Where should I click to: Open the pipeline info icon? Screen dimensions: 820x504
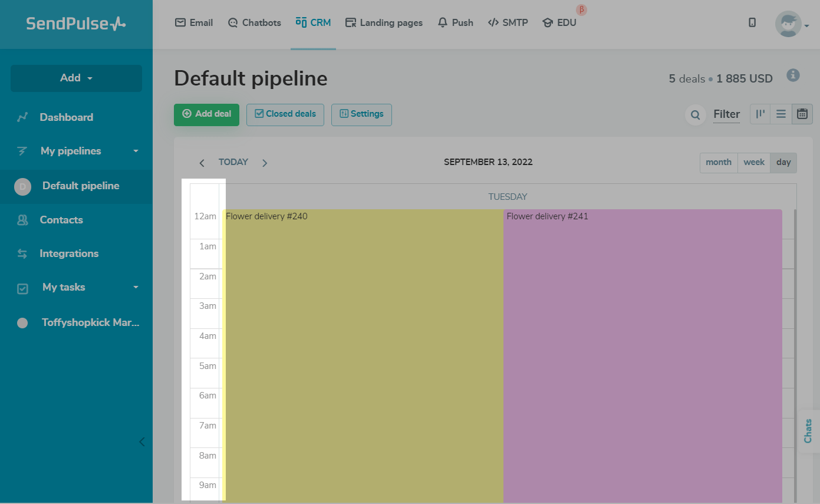(x=793, y=75)
